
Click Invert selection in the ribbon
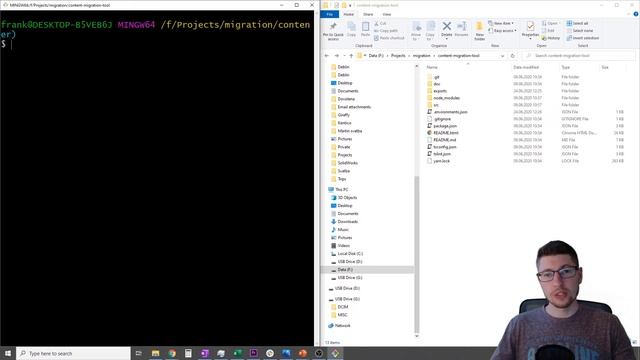(583, 38)
